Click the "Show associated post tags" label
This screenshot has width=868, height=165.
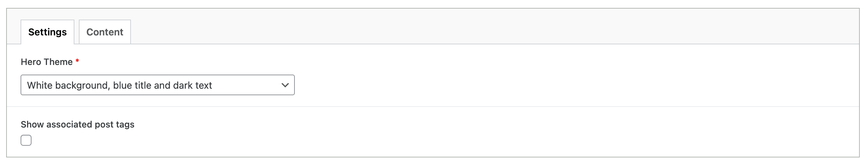[77, 124]
